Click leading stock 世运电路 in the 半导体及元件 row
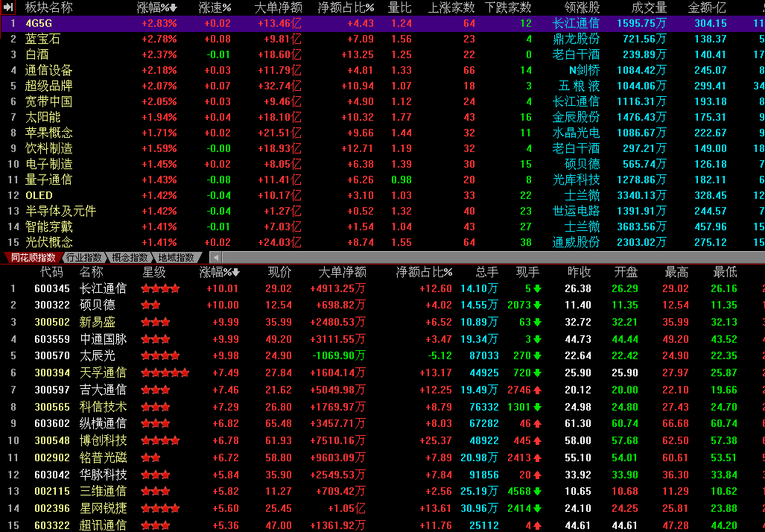This screenshot has width=765, height=532. tap(577, 211)
